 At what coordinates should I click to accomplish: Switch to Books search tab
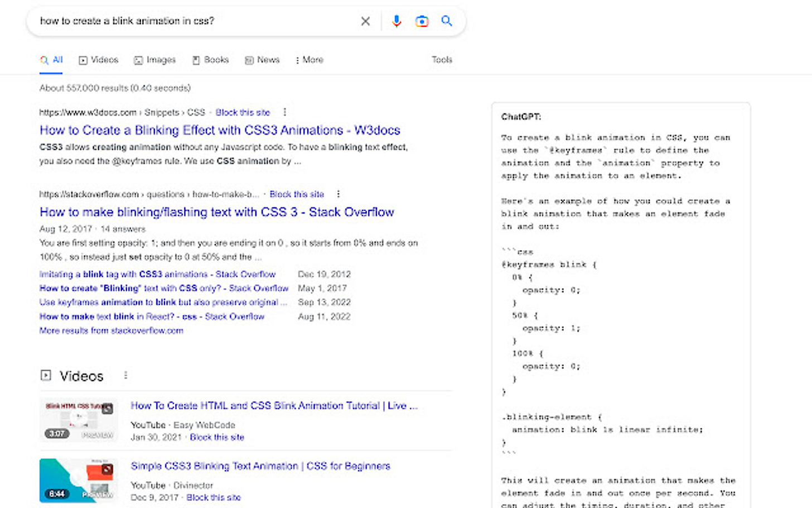coord(211,60)
